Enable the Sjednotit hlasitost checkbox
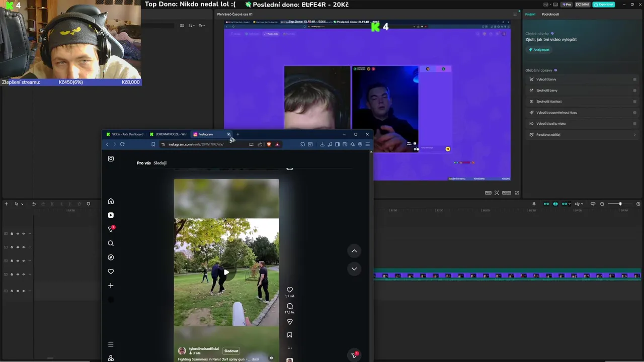The width and height of the screenshot is (644, 362). click(634, 102)
